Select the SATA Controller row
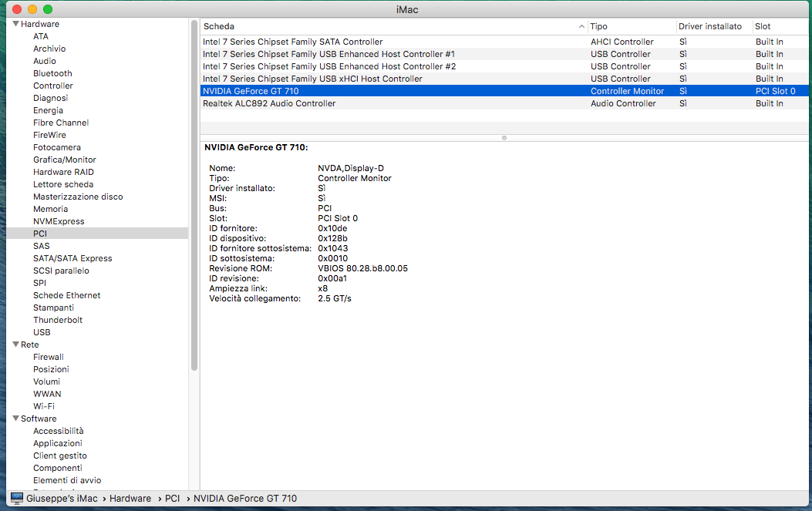Viewport: 812px width, 511px height. 504,42
